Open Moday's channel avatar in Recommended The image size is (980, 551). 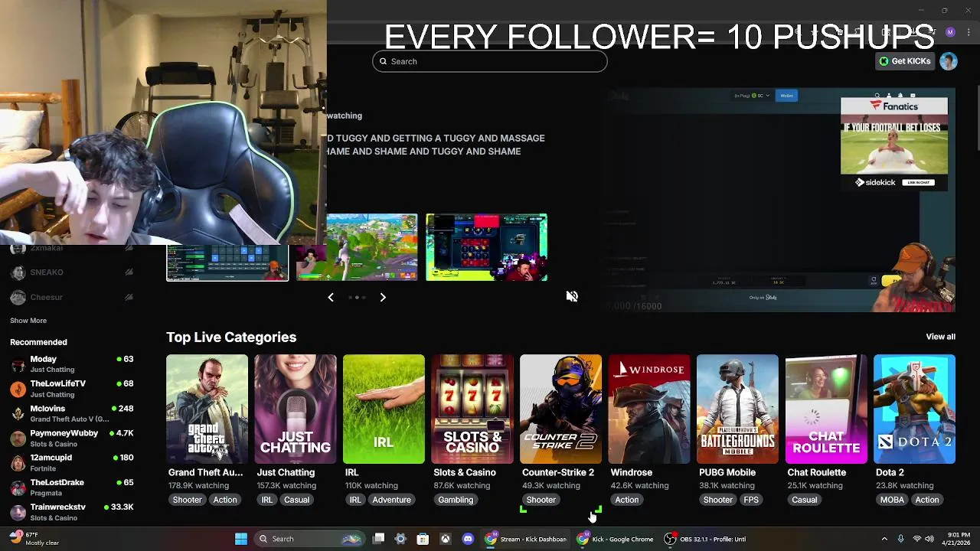[x=18, y=364]
